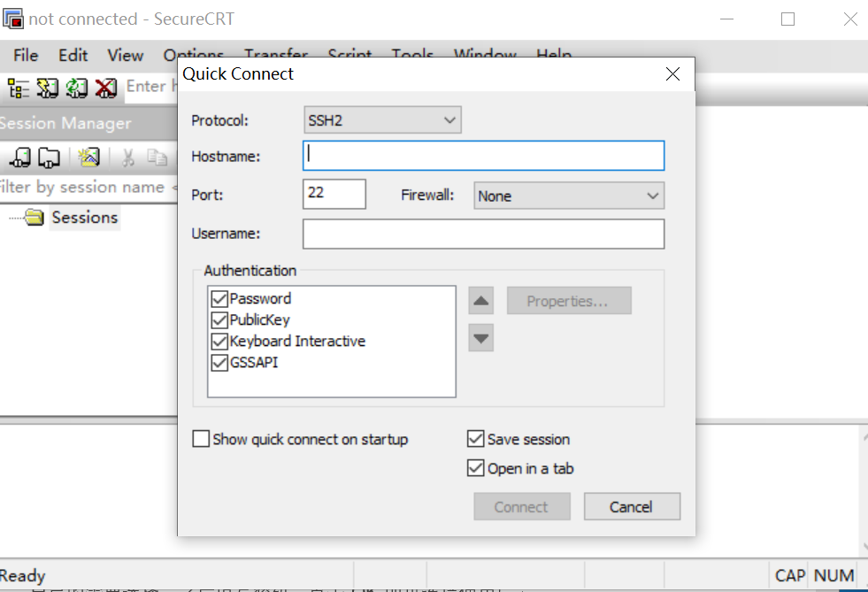Toggle the Keyboard Interactive checkbox
Viewport: 868px width, 592px height.
click(219, 342)
